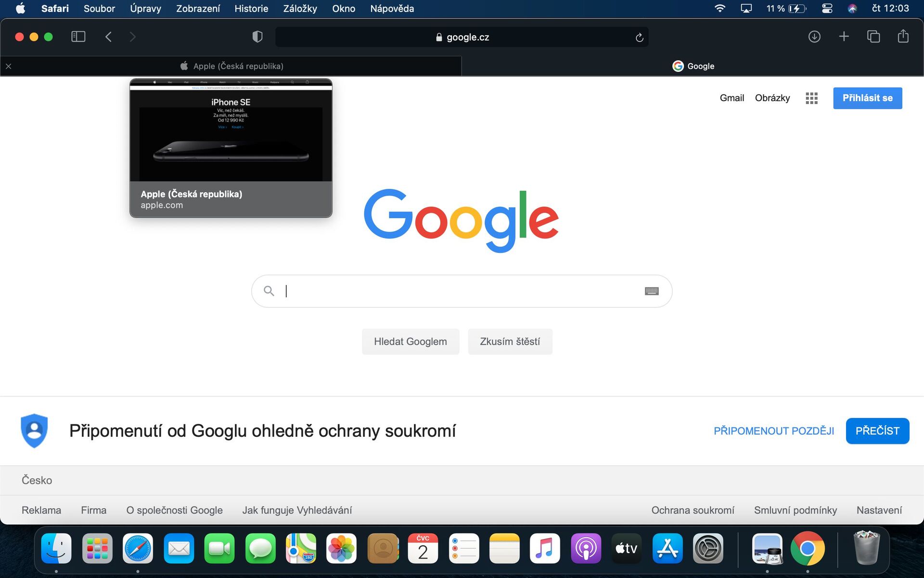Show the tab overview
Image resolution: width=924 pixels, height=578 pixels.
(873, 37)
